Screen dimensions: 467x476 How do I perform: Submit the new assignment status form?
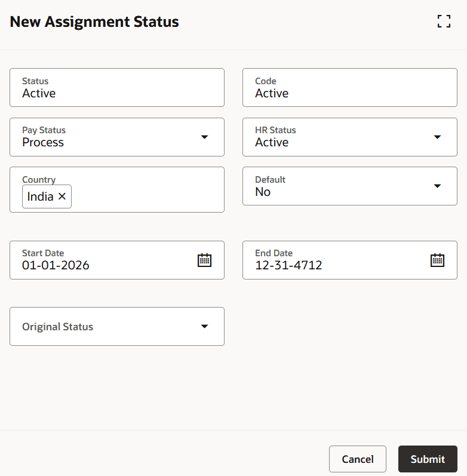pyautogui.click(x=428, y=459)
